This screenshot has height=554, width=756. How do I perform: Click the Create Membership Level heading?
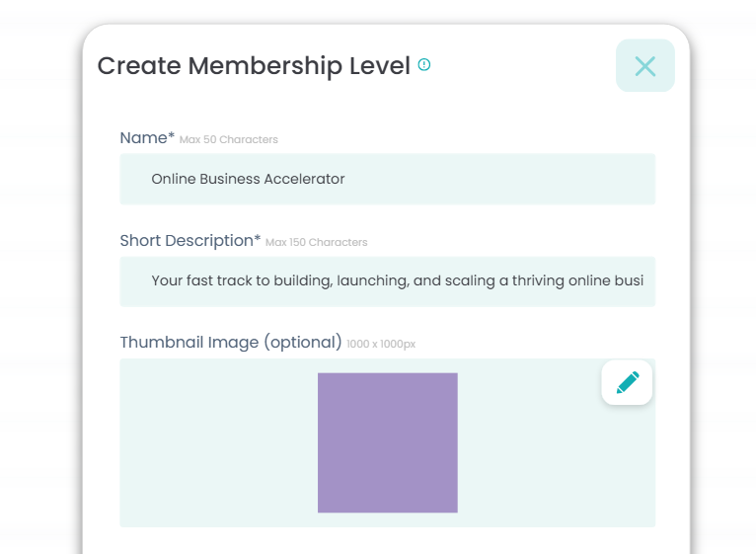[254, 66]
